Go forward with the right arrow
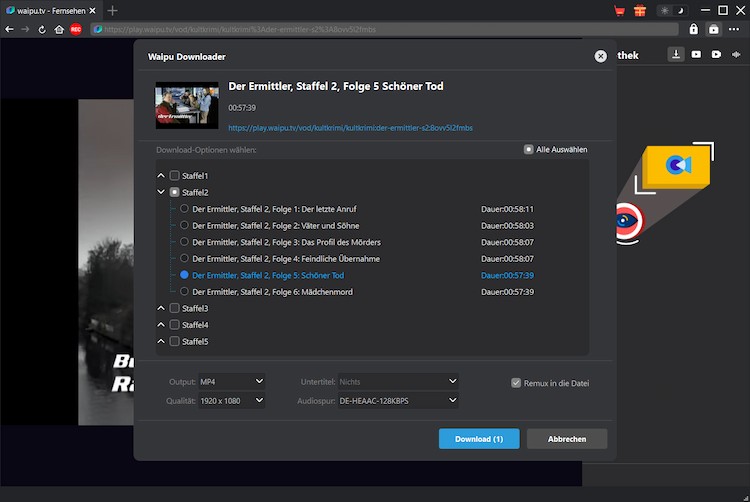The height and width of the screenshot is (502, 750). 25,30
